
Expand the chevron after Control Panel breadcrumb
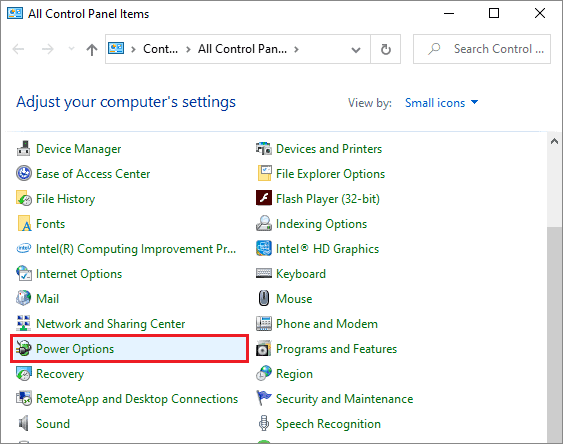(x=188, y=49)
